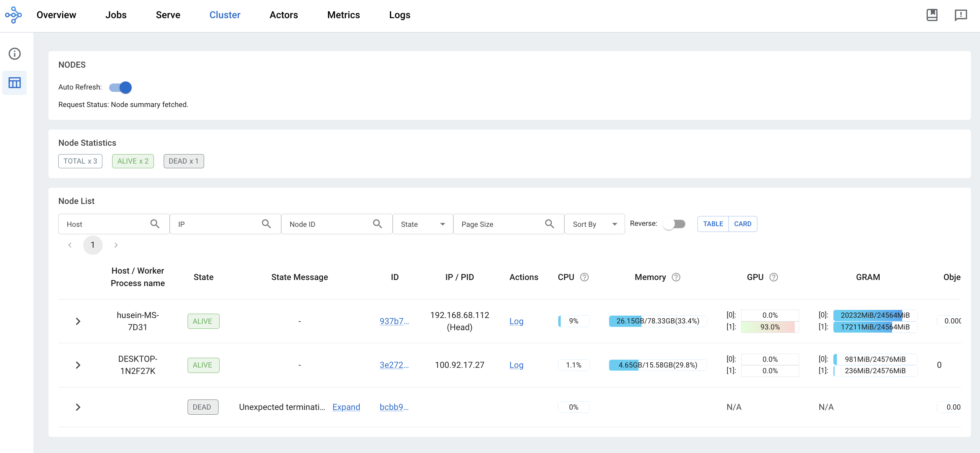
Task: Disable the Auto Refresh toggle
Action: click(x=121, y=88)
